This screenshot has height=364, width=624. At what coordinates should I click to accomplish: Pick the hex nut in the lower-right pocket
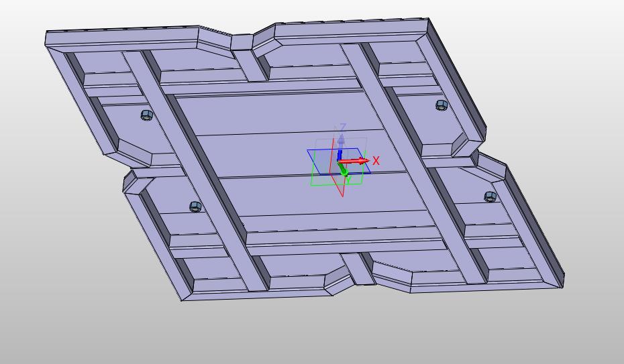(490, 196)
